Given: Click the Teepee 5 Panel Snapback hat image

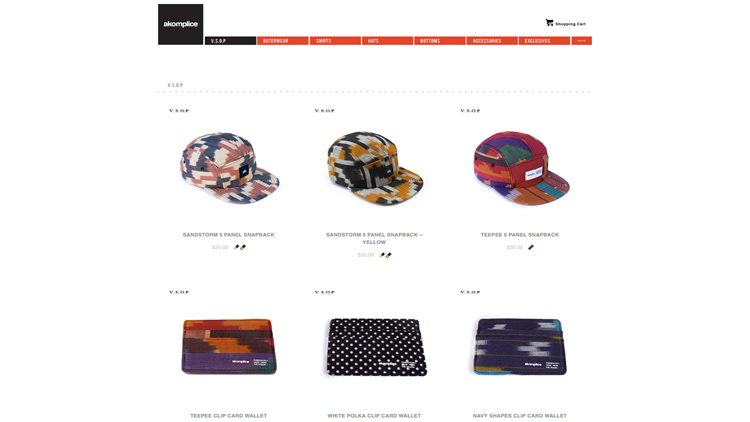Looking at the screenshot, I should pos(521,168).
